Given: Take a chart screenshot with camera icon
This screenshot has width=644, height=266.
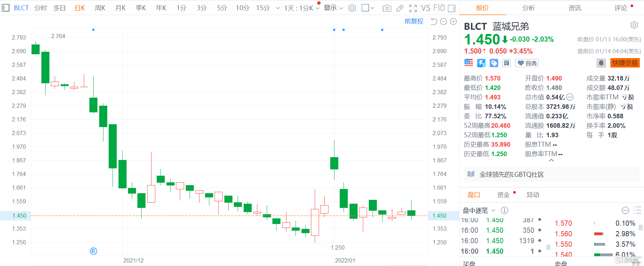Looking at the screenshot, I should 387,8.
